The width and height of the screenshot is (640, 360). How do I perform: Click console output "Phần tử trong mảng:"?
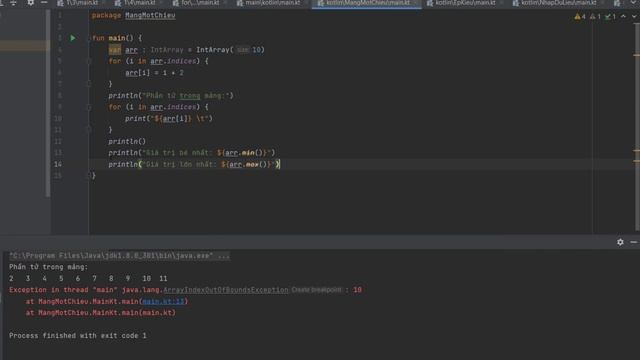(x=48, y=267)
